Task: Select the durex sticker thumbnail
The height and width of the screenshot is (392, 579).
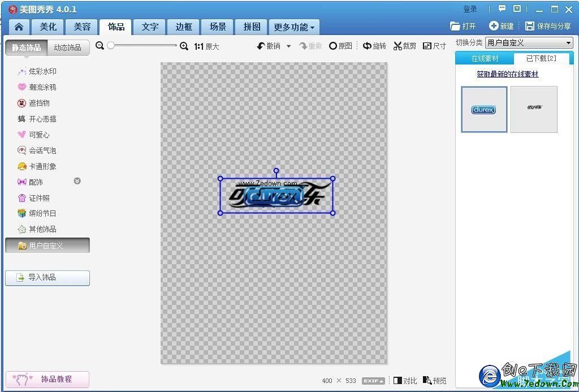Action: click(x=484, y=109)
